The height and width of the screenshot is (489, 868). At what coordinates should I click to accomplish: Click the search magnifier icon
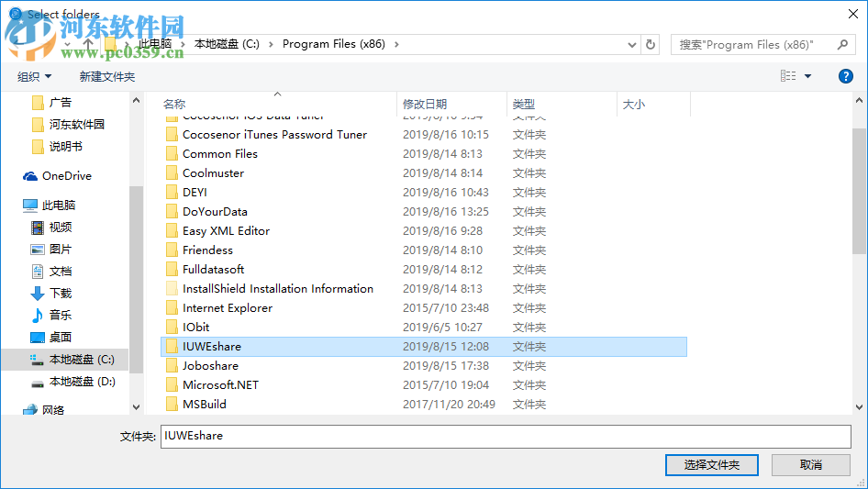[x=842, y=44]
